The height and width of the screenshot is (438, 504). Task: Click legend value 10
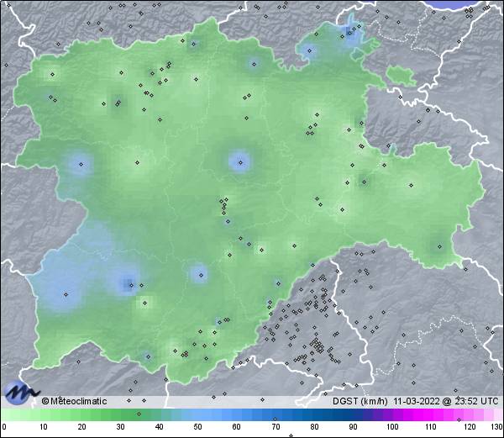44,427
